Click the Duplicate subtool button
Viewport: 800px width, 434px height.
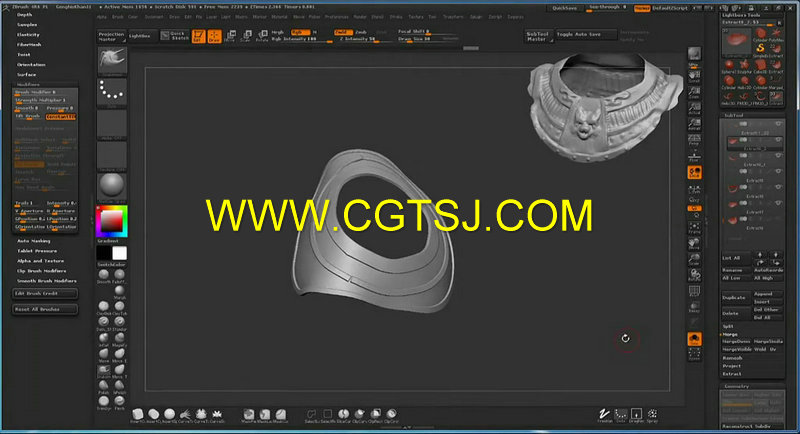click(735, 297)
